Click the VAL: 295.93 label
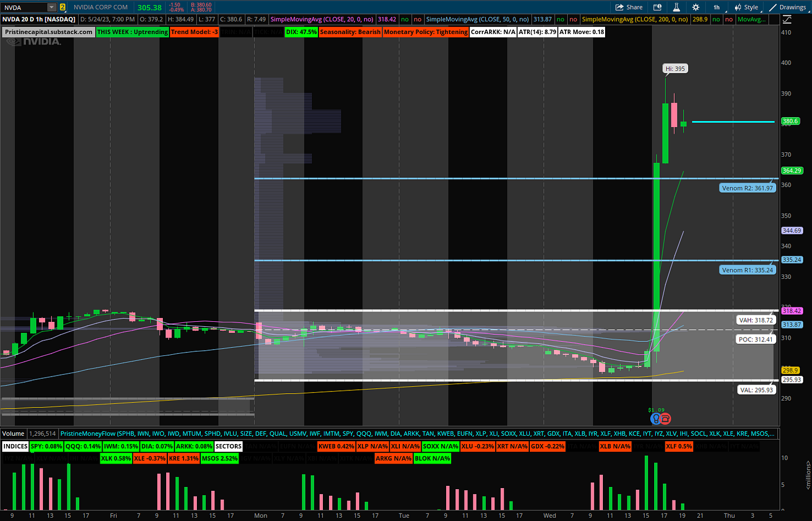The height and width of the screenshot is (521, 812). click(756, 390)
